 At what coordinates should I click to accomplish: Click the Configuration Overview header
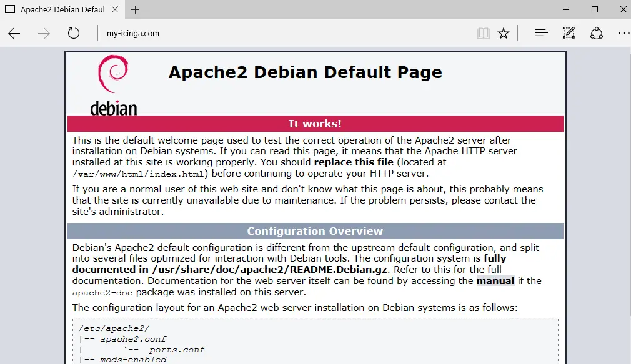tap(315, 231)
